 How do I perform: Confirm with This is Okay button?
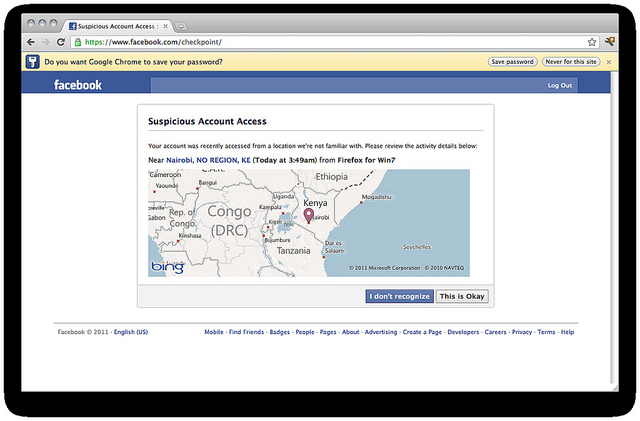point(462,296)
